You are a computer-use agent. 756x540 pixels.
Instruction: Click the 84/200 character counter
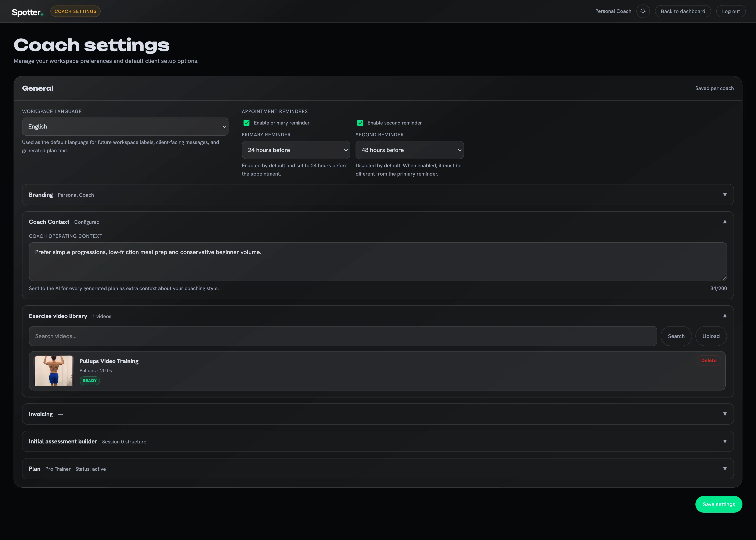click(x=719, y=288)
